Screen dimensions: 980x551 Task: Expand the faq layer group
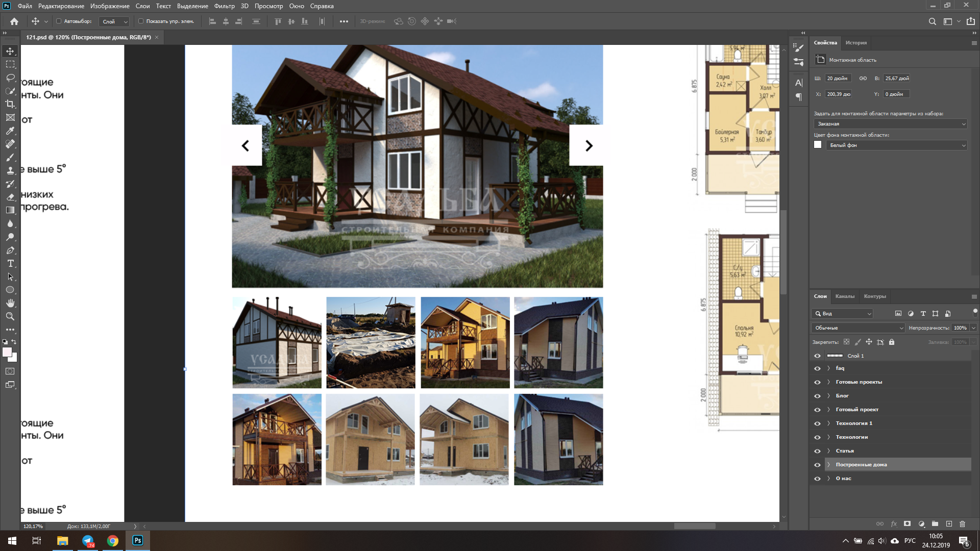(x=828, y=368)
